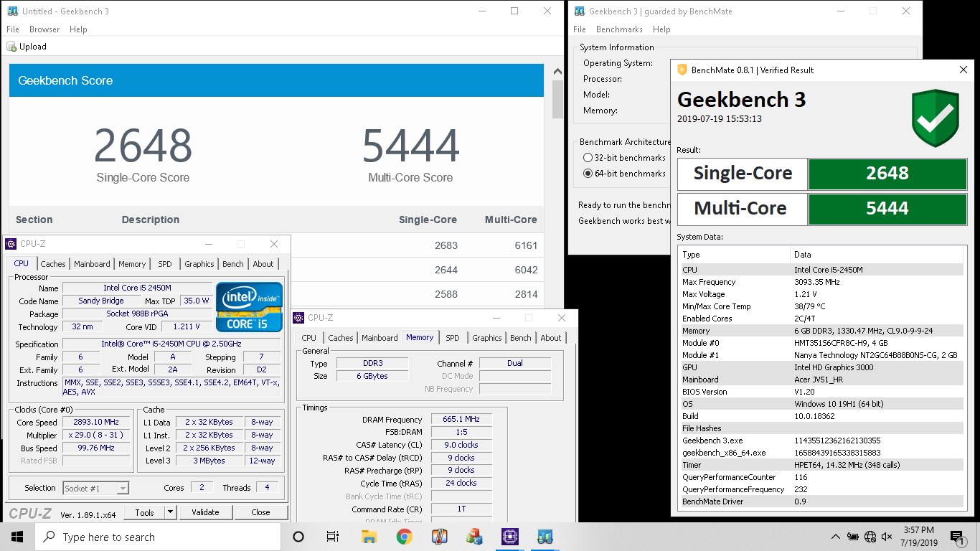Viewport: 980px width, 551px height.
Task: Click the green 2648 result in BenchMate
Action: (x=887, y=173)
